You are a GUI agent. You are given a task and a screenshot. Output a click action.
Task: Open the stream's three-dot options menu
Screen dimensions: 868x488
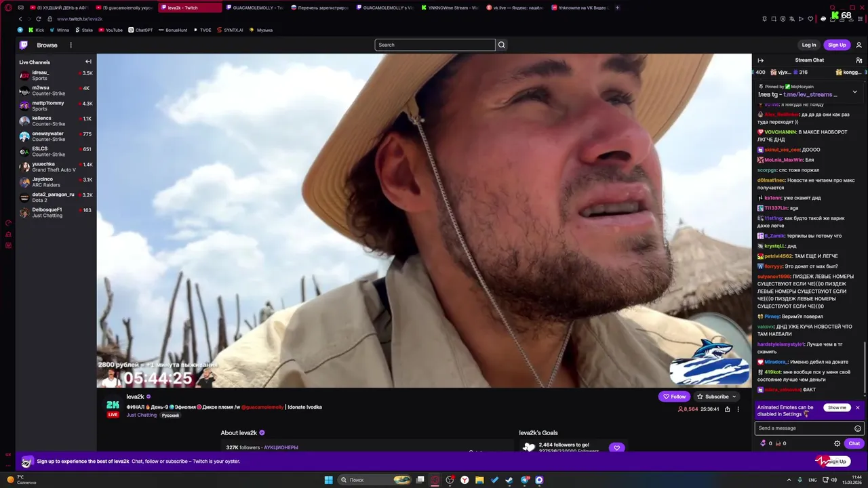tap(738, 409)
